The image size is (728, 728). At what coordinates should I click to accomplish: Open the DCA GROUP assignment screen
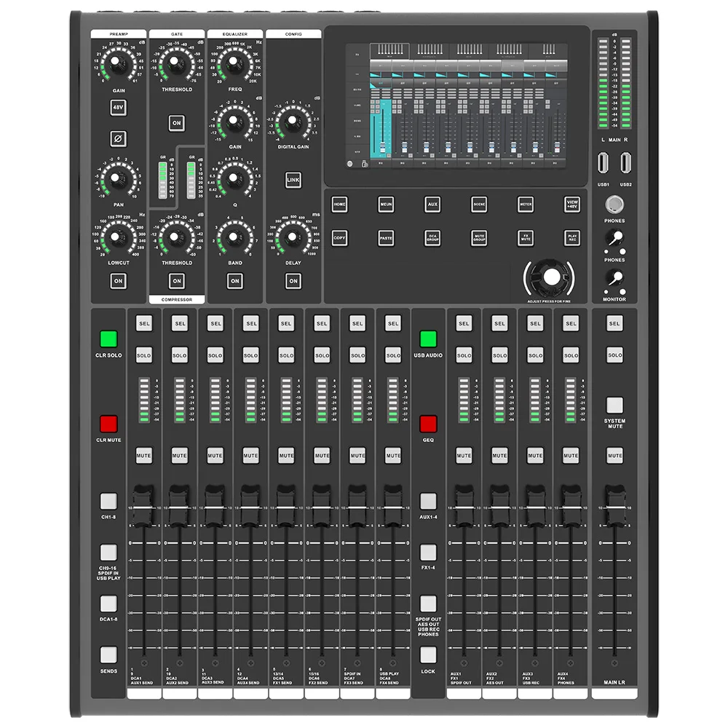[431, 237]
